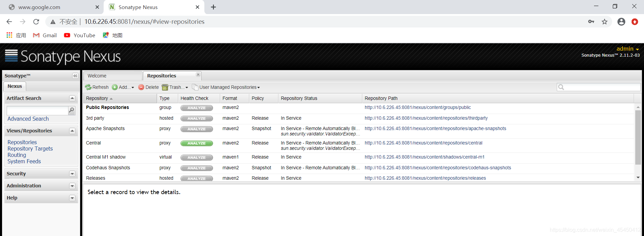The image size is (644, 236).
Task: Close the Repositories tab
Action: pos(198,74)
